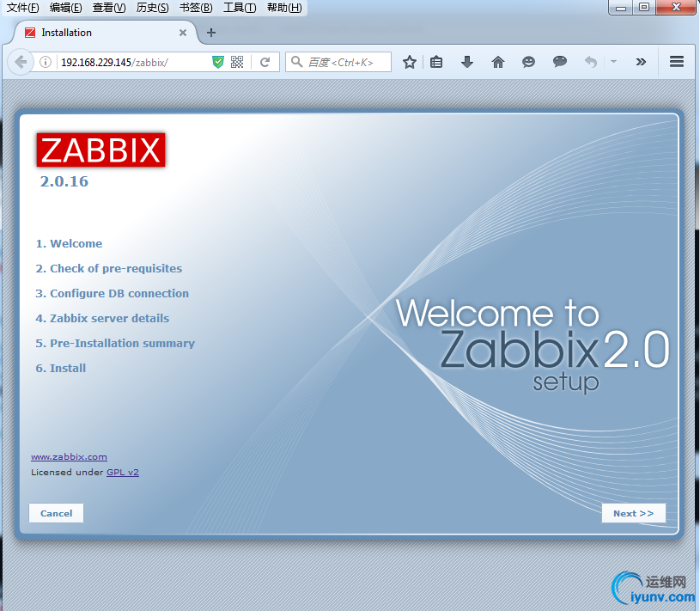Click step 3. Configure DB connection
The height and width of the screenshot is (611, 700).
click(x=112, y=293)
